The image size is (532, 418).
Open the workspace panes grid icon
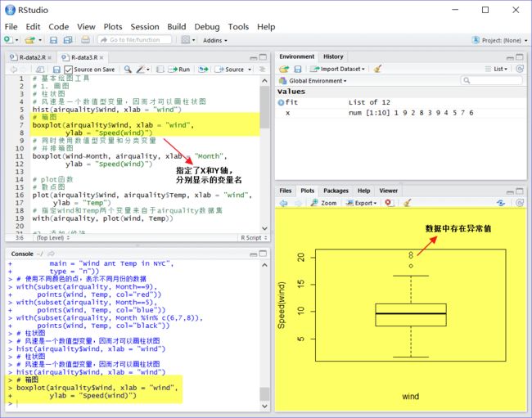(x=185, y=40)
